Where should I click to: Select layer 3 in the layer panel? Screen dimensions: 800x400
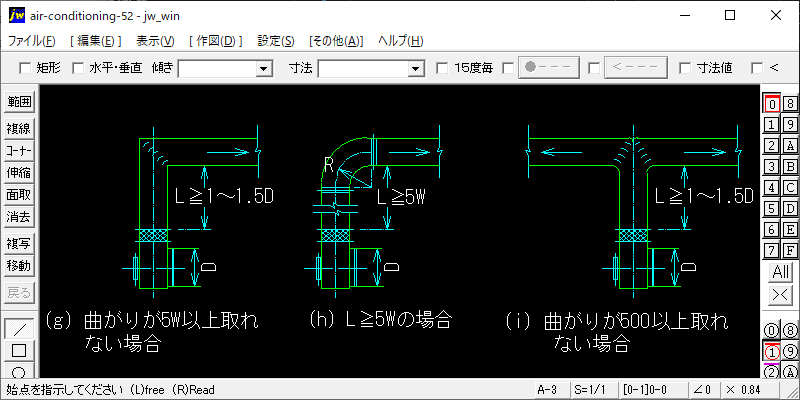coord(771,166)
